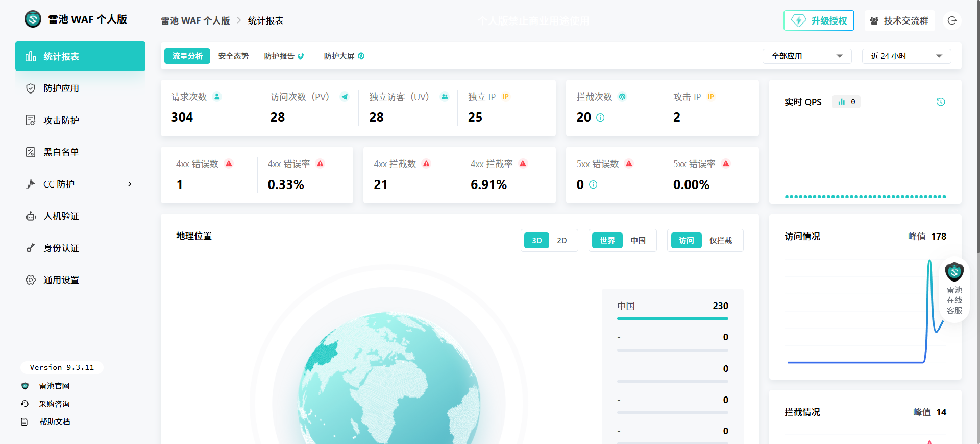Open 身份认证 in the sidebar
This screenshot has height=444, width=980.
tap(80, 248)
